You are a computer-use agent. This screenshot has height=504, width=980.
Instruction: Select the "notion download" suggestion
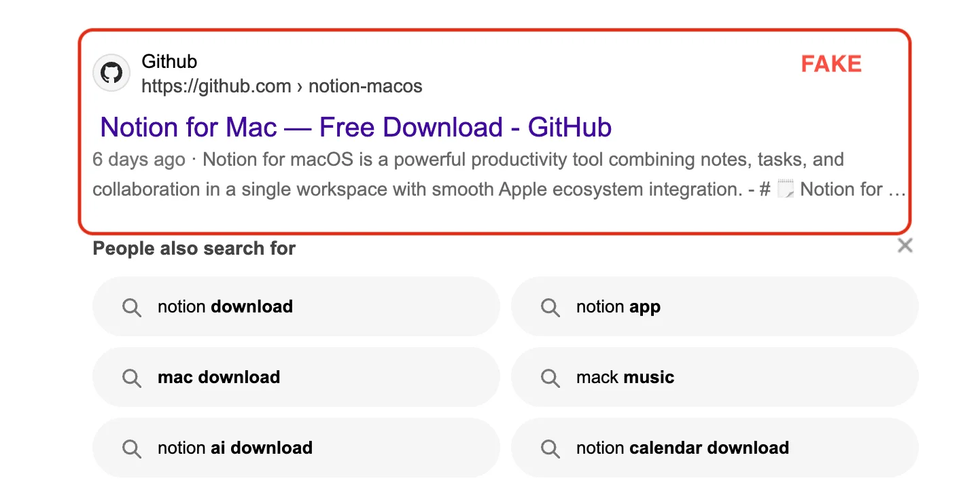(225, 307)
